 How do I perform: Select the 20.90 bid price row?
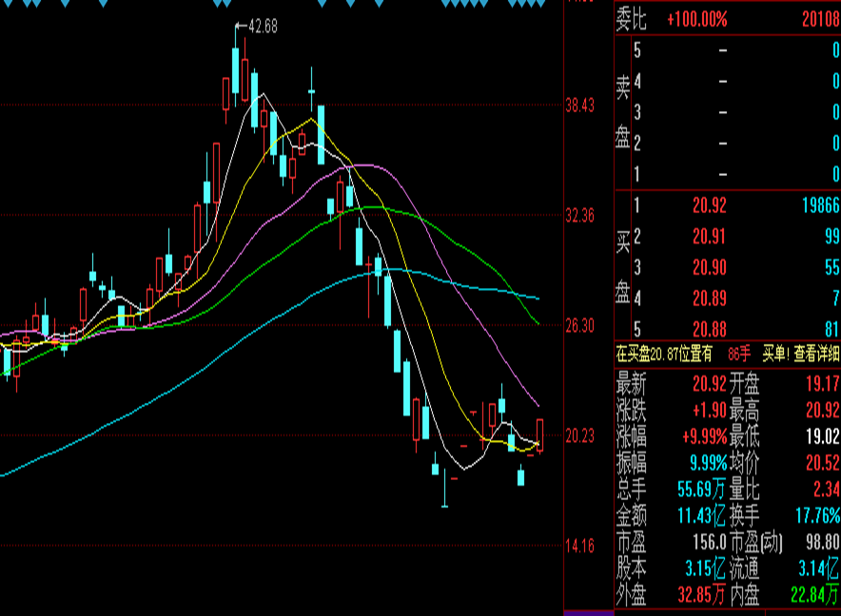[710, 268]
